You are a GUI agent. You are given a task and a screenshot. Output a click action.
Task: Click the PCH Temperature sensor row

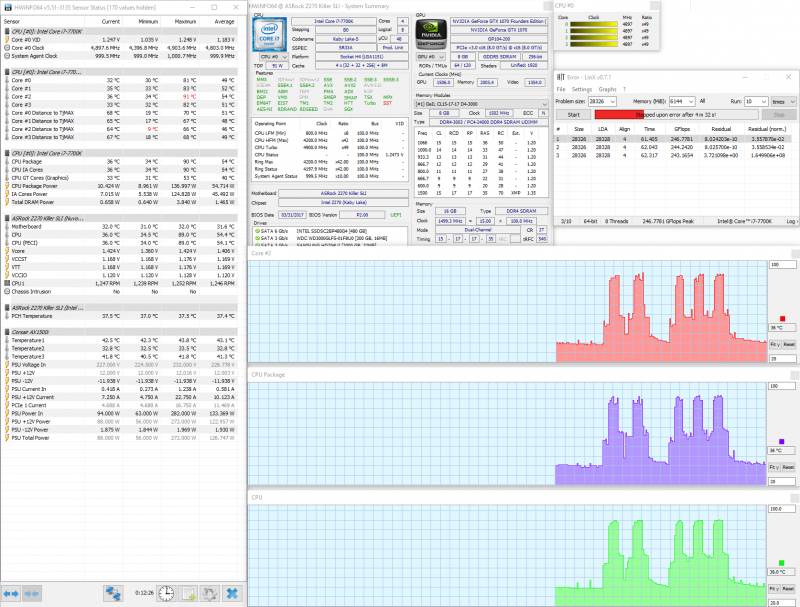coord(119,316)
